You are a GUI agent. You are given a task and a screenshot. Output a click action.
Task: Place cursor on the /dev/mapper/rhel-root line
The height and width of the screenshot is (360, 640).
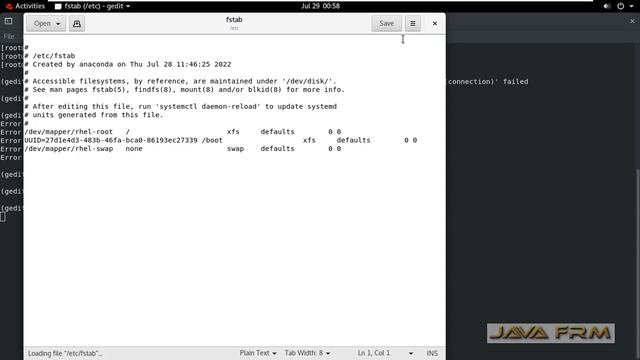[x=182, y=132]
